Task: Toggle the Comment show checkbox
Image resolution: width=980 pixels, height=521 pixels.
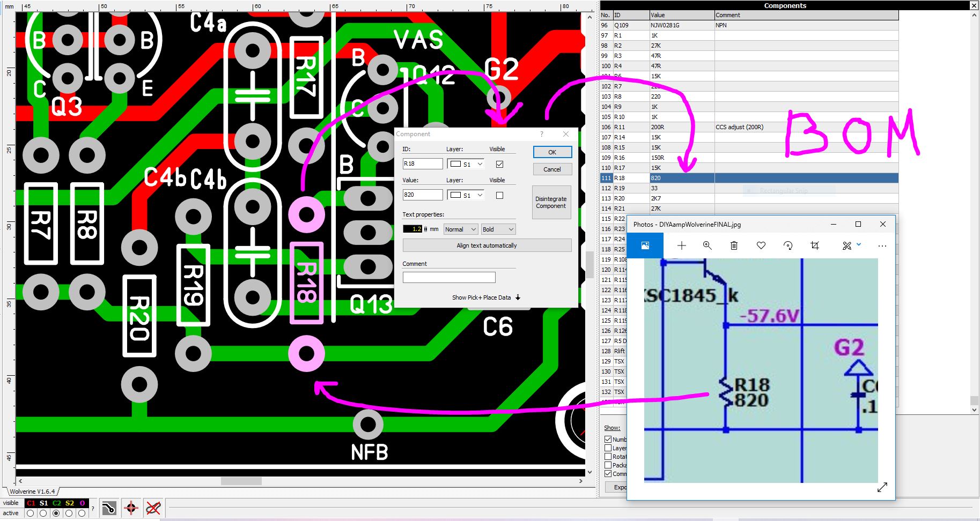Action: [608, 473]
